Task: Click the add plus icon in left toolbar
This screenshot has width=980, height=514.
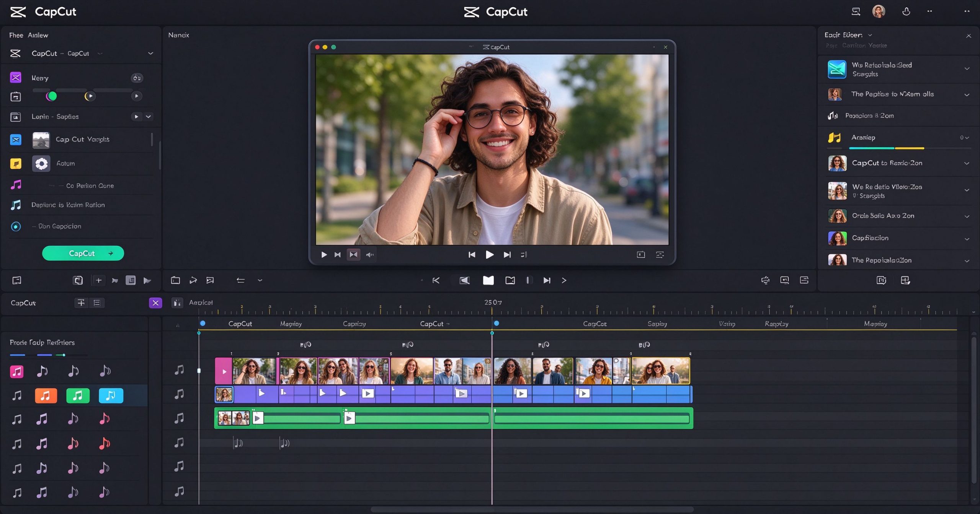Action: pos(98,280)
